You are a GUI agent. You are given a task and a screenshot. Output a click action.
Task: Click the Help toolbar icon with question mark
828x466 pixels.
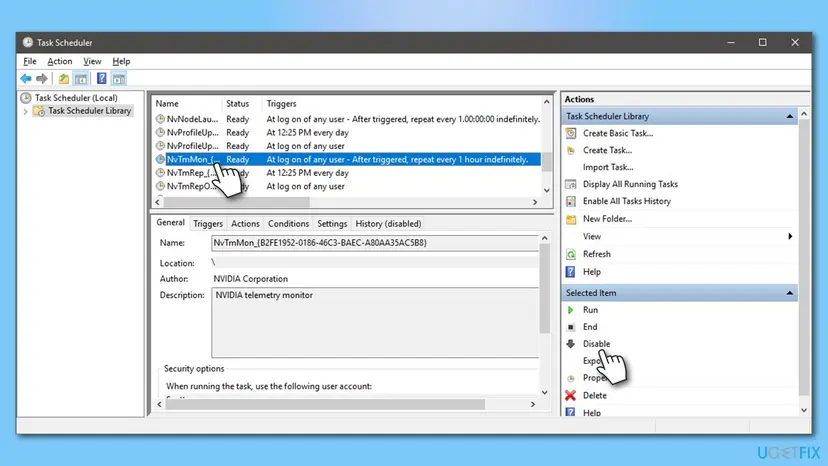[x=101, y=79]
